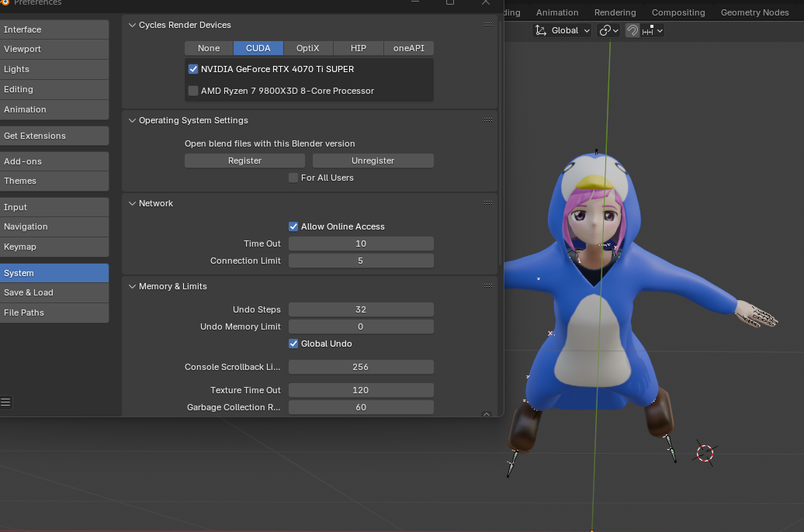
Task: Open the Add-ons preferences section
Action: (x=54, y=161)
